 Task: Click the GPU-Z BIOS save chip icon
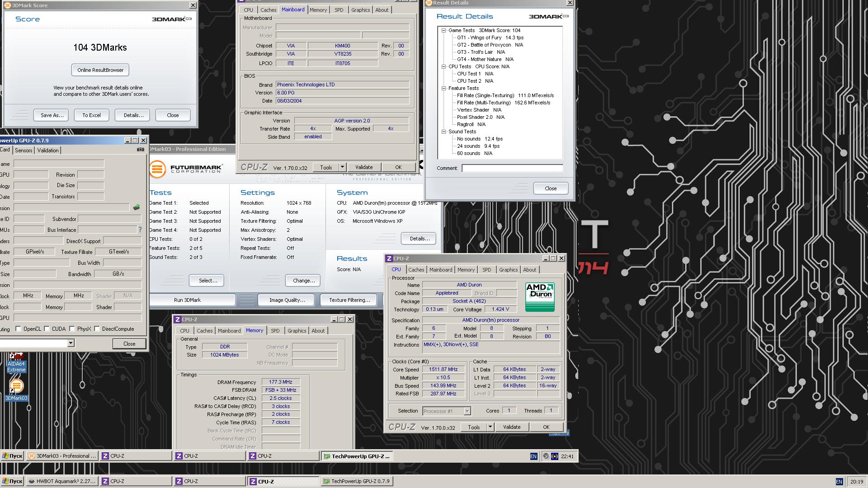click(x=137, y=207)
